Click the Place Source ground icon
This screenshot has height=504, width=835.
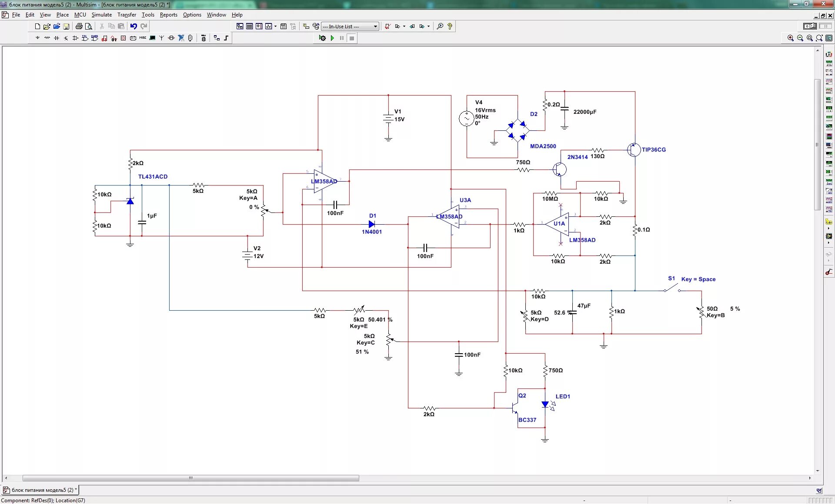tap(37, 38)
